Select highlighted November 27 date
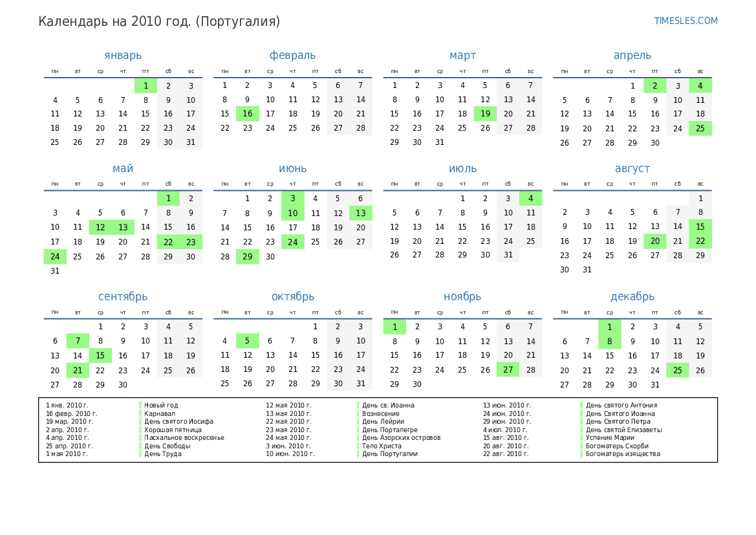 point(508,369)
